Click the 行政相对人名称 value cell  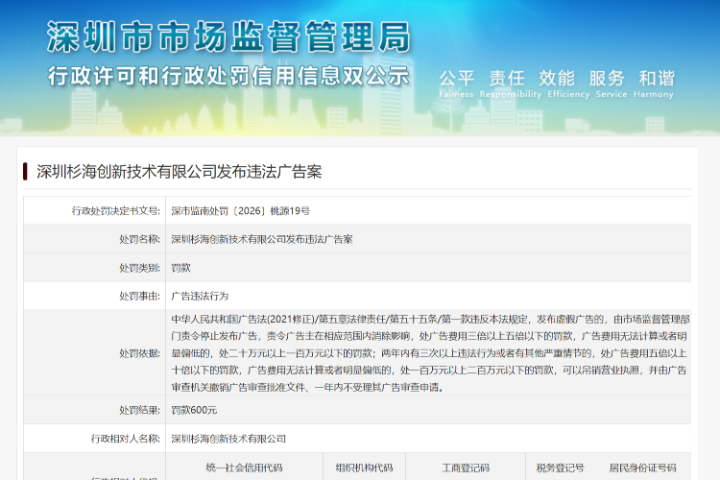[x=228, y=438]
